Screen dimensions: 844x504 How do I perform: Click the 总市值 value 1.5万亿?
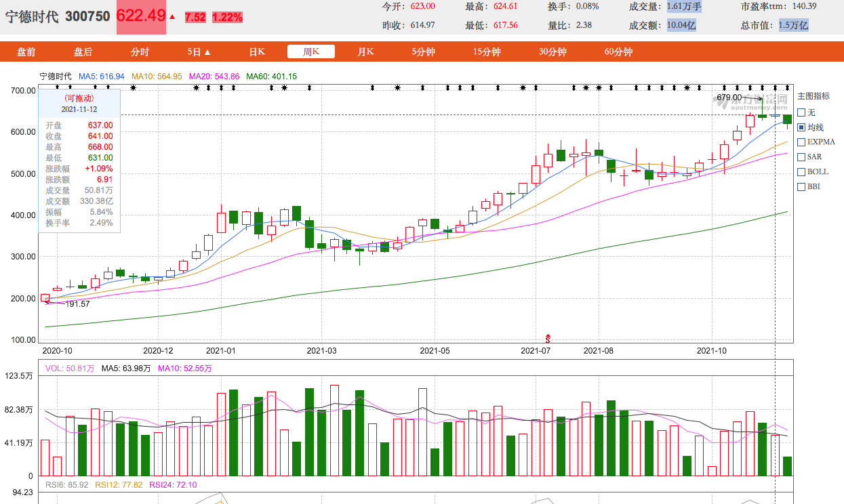pos(793,26)
